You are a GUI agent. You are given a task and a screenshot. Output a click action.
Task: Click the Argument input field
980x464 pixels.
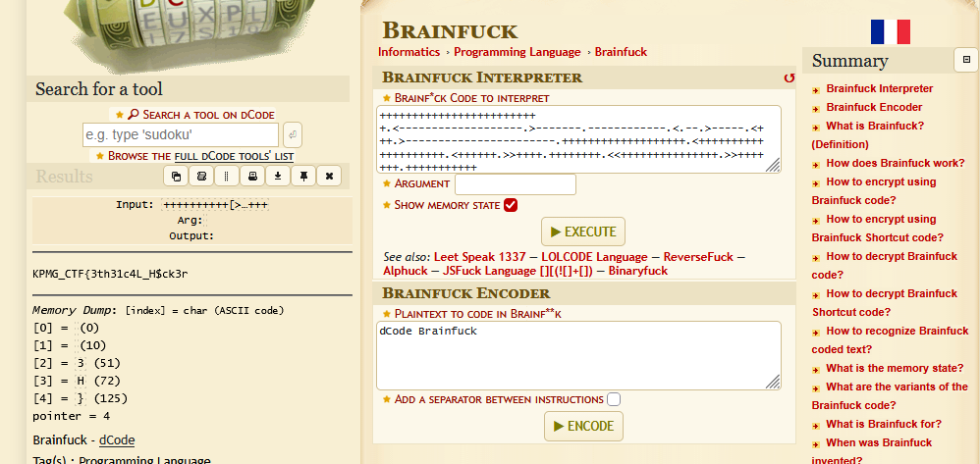(515, 184)
